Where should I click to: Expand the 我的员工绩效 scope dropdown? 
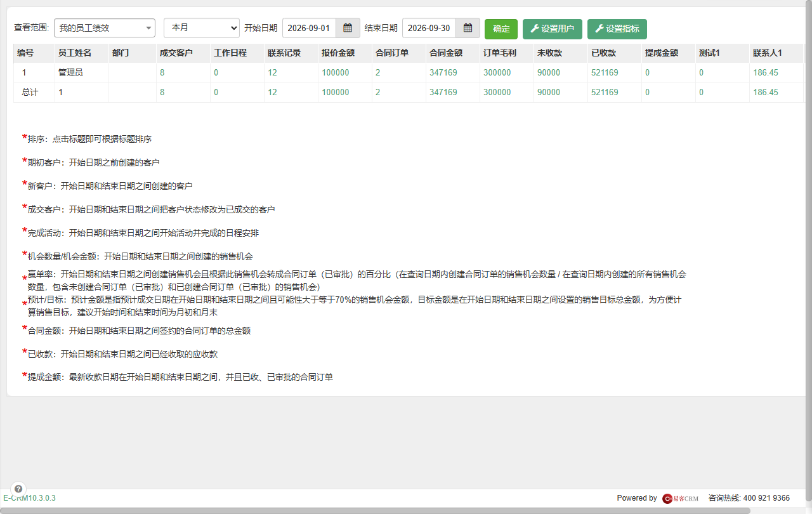click(105, 28)
